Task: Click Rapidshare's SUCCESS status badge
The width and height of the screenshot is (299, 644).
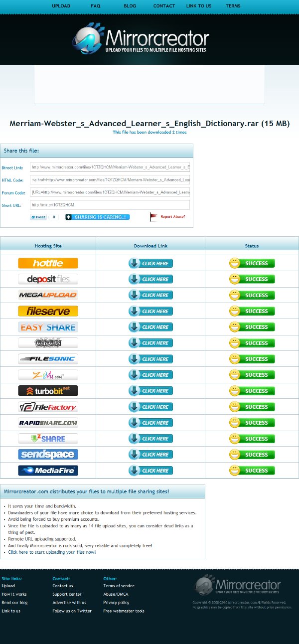Action: (252, 423)
